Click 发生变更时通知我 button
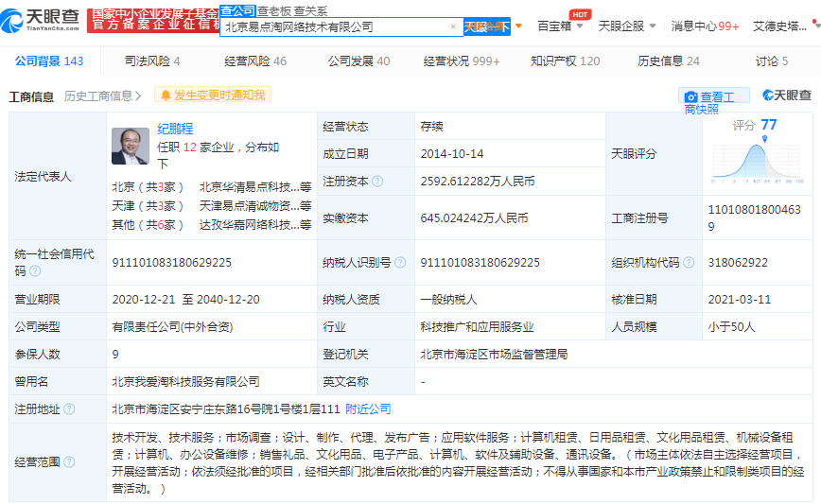Viewport: 821px width, 504px height. pyautogui.click(x=213, y=95)
